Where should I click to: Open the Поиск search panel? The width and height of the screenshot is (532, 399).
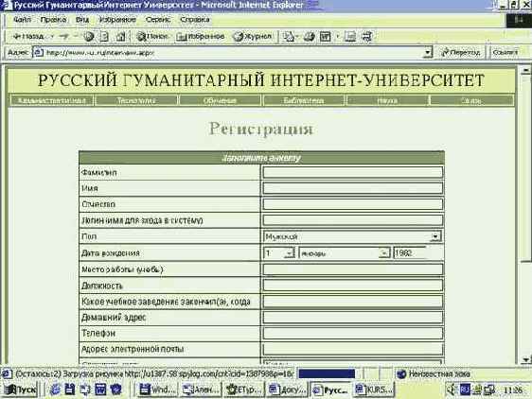(x=152, y=36)
